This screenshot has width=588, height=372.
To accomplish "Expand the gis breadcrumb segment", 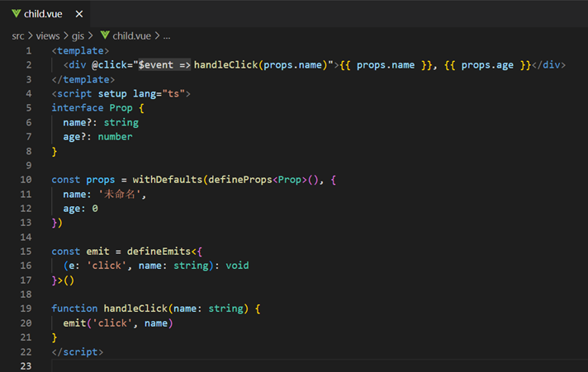I will pos(80,35).
